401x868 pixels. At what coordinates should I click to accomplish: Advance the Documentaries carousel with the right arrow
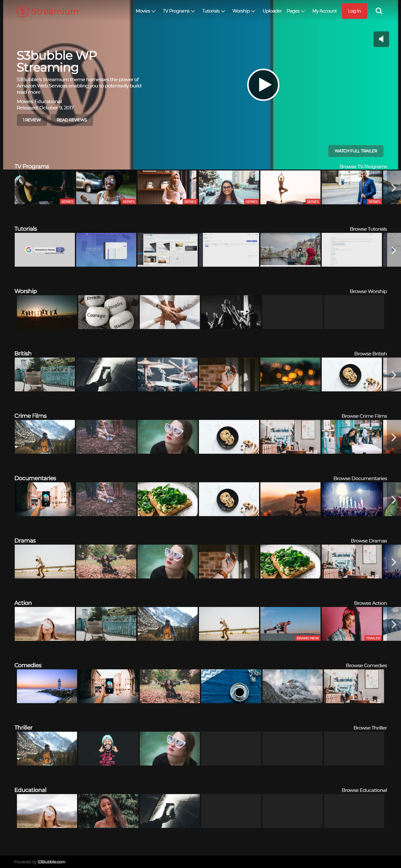pyautogui.click(x=394, y=500)
